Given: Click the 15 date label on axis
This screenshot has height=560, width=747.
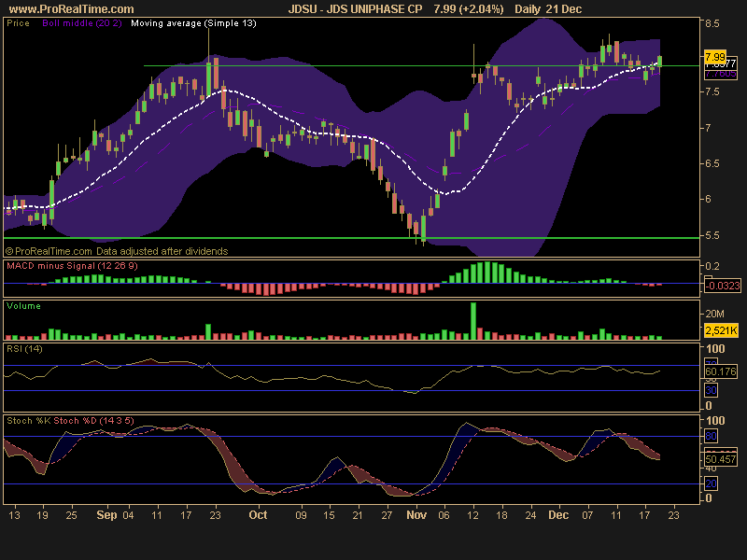Looking at the screenshot, I should click(x=330, y=515).
